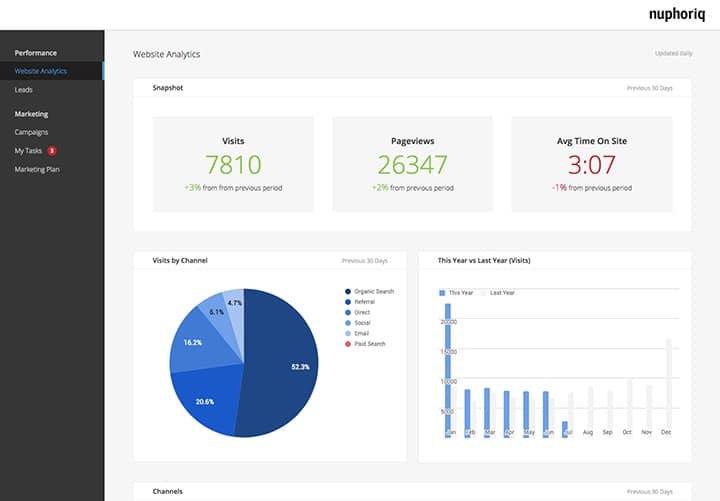Image resolution: width=720 pixels, height=501 pixels.
Task: Click the Updated daily label
Action: click(x=674, y=53)
